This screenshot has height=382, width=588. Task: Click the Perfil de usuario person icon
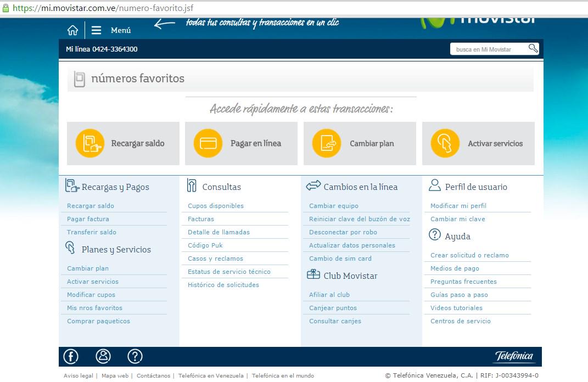pyautogui.click(x=435, y=185)
